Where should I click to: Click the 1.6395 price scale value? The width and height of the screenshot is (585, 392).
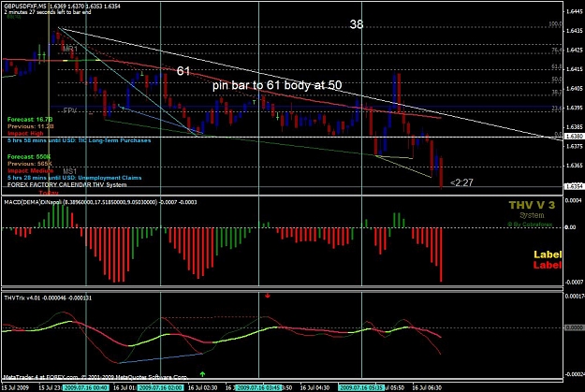[x=574, y=108]
